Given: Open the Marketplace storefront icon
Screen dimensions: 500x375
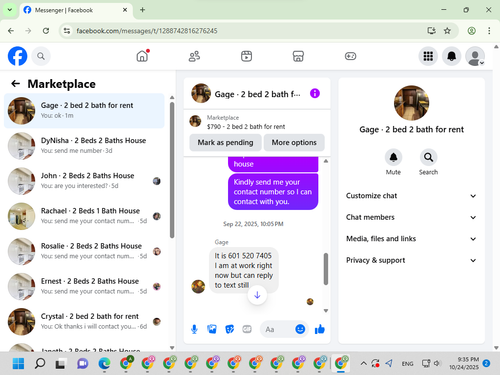Looking at the screenshot, I should pyautogui.click(x=298, y=56).
